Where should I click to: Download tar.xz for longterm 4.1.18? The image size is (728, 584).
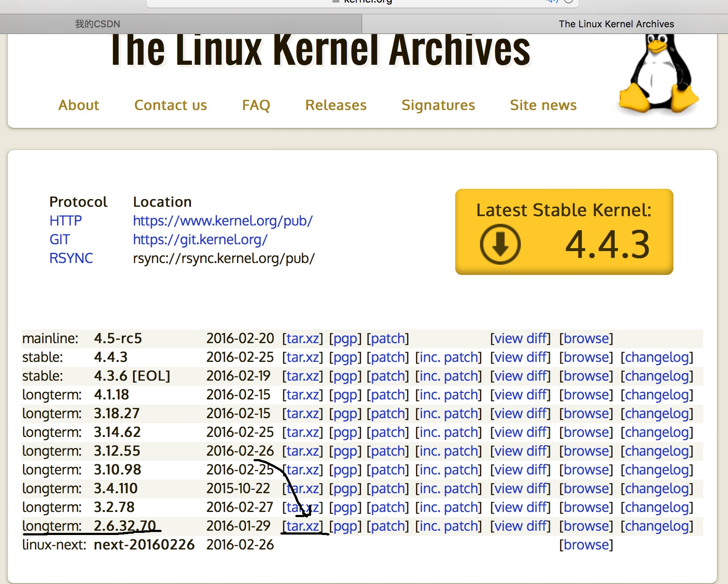click(x=303, y=395)
